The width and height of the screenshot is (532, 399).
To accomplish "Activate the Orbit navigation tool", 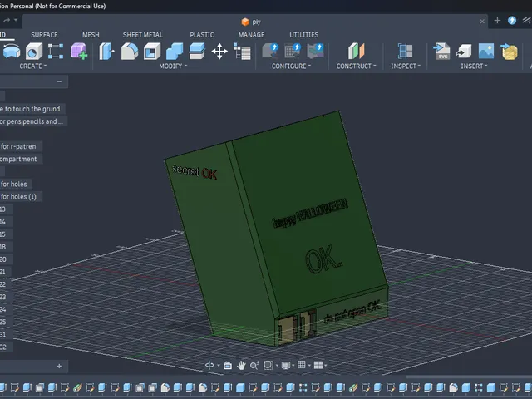I will coord(209,365).
